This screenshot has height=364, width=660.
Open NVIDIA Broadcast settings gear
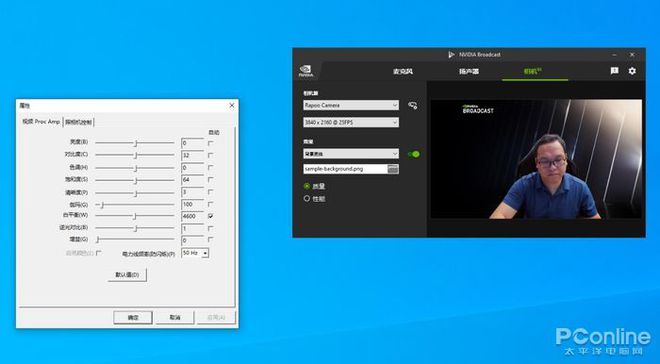pyautogui.click(x=632, y=71)
